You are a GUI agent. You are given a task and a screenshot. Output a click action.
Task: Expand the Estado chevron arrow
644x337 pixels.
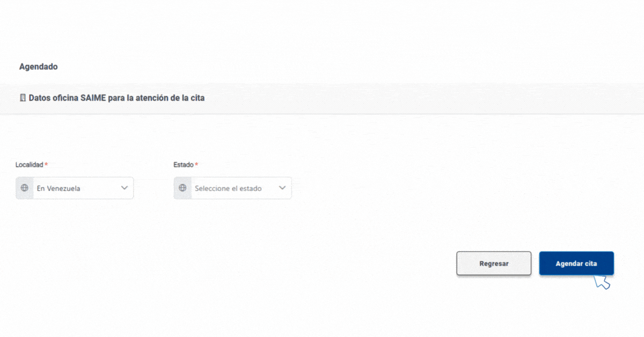283,188
